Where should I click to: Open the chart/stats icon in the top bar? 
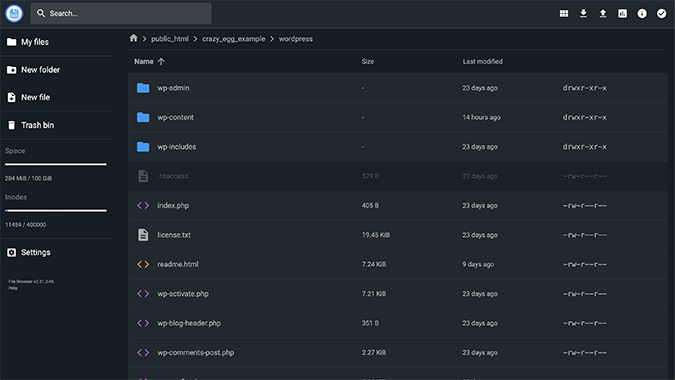click(x=622, y=13)
